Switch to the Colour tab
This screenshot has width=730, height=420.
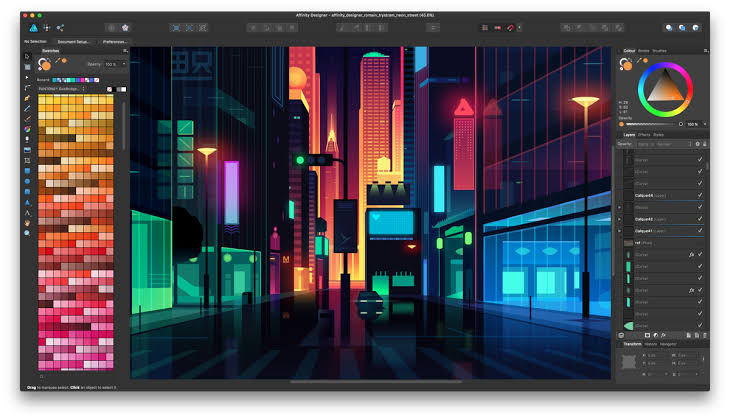point(629,51)
